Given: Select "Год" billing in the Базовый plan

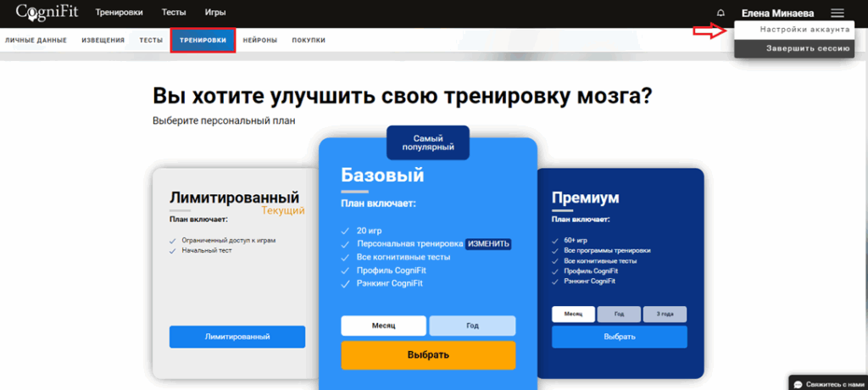Looking at the screenshot, I should (x=472, y=326).
